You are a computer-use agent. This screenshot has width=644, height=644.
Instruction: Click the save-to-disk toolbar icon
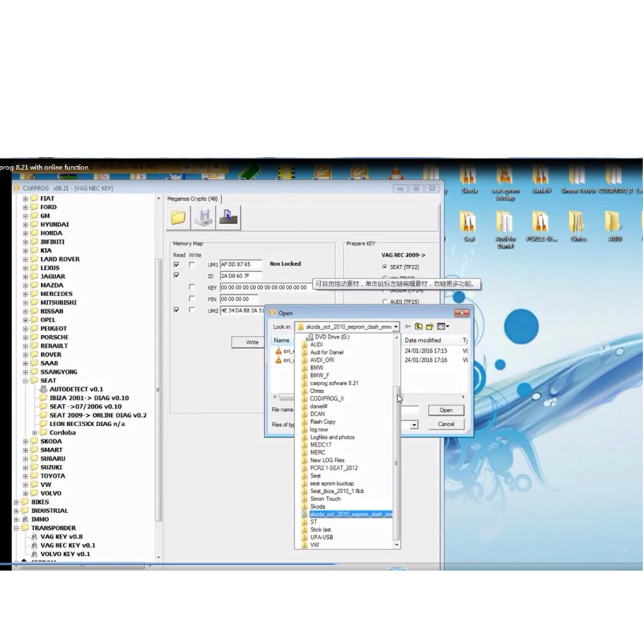[x=204, y=217]
